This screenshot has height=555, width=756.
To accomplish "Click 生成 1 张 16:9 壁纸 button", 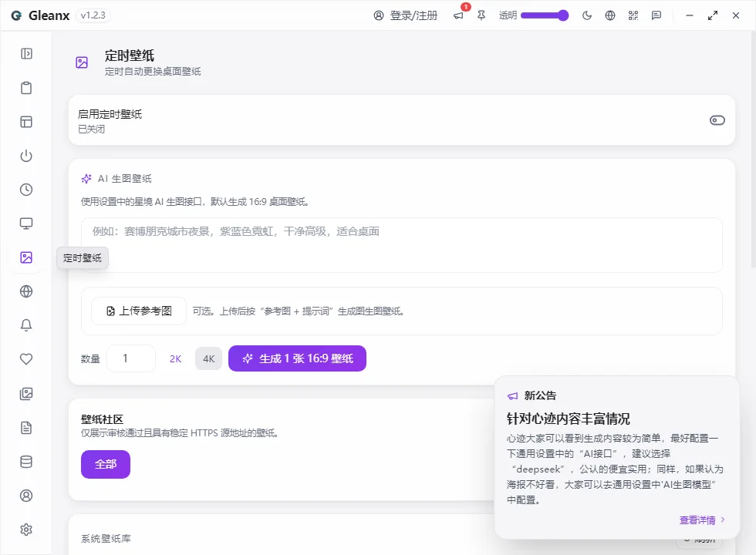I will pos(298,358).
